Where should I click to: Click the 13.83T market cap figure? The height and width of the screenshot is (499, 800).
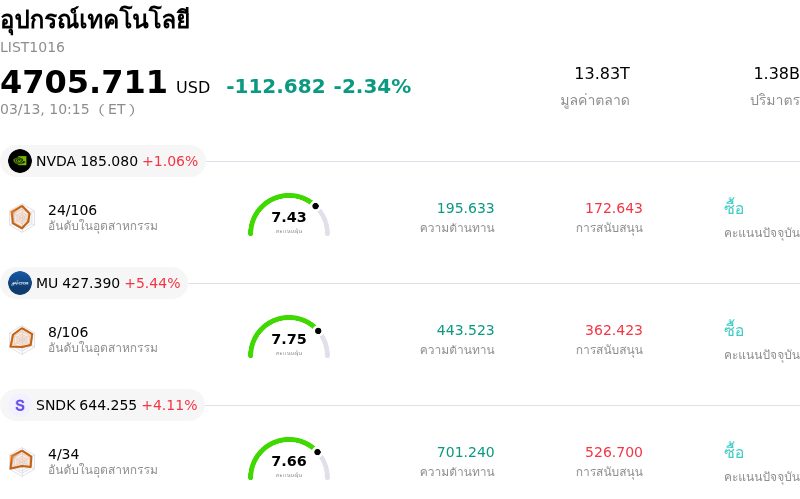(601, 73)
